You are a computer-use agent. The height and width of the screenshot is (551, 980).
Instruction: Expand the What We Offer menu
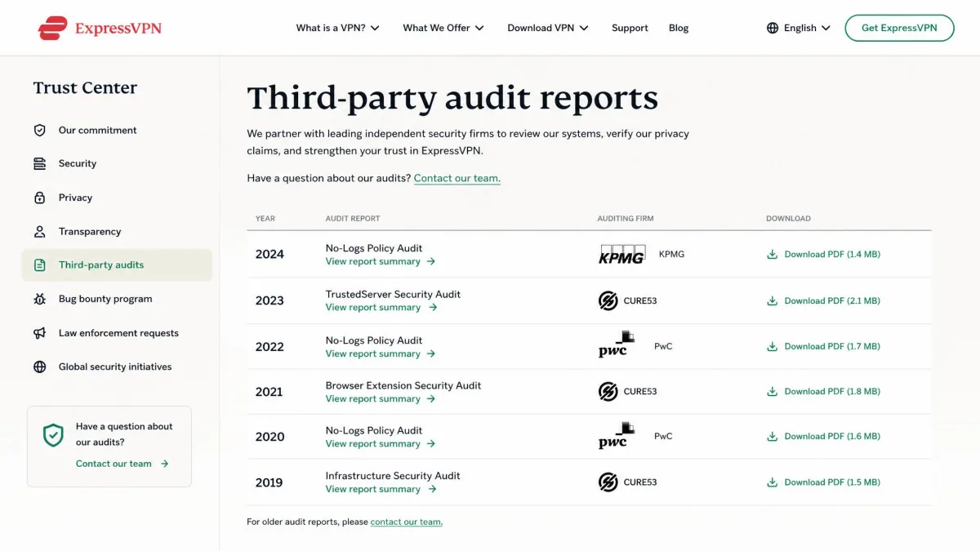(443, 28)
